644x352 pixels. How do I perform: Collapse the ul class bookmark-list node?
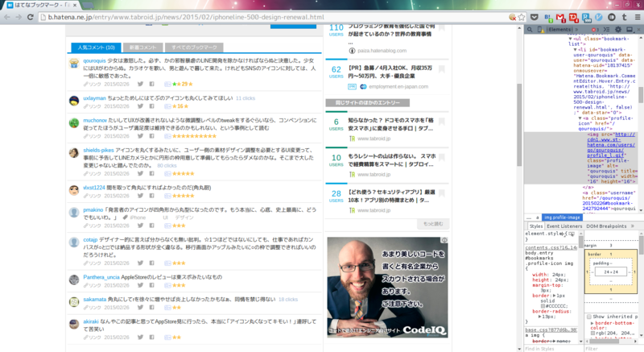click(x=570, y=39)
